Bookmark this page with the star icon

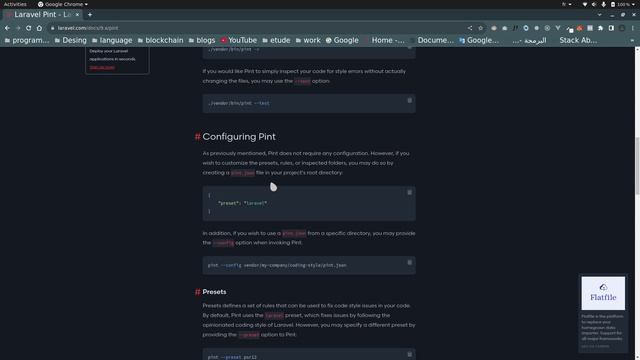[480, 28]
